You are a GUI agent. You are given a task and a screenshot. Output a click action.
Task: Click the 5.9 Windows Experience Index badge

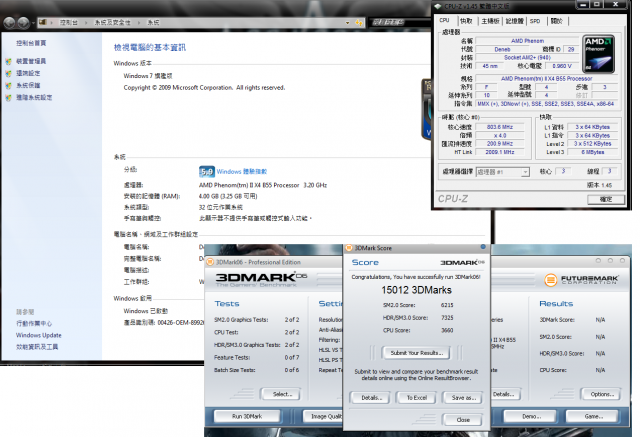point(207,172)
